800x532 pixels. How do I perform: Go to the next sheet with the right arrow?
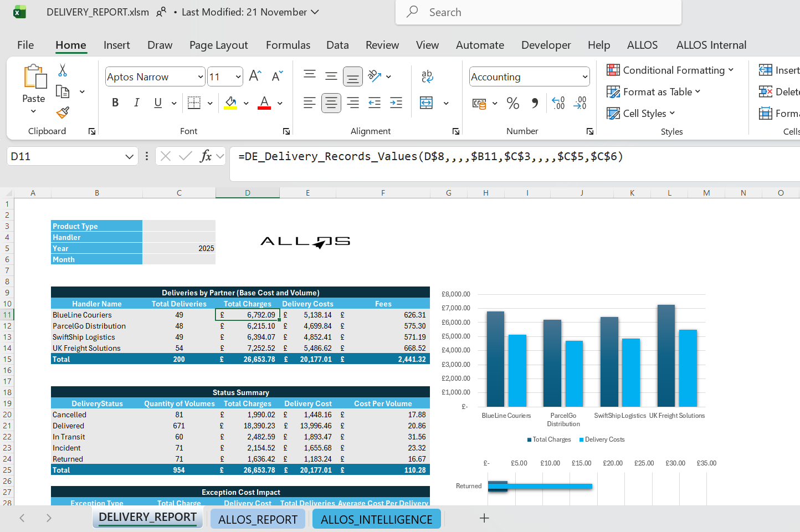click(x=49, y=518)
